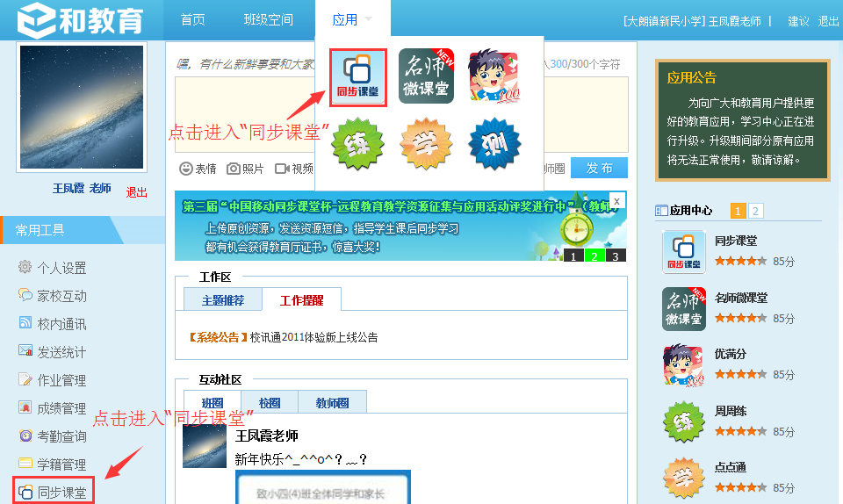
Task: Click the orange 学 badge in dropdown
Action: click(x=426, y=143)
